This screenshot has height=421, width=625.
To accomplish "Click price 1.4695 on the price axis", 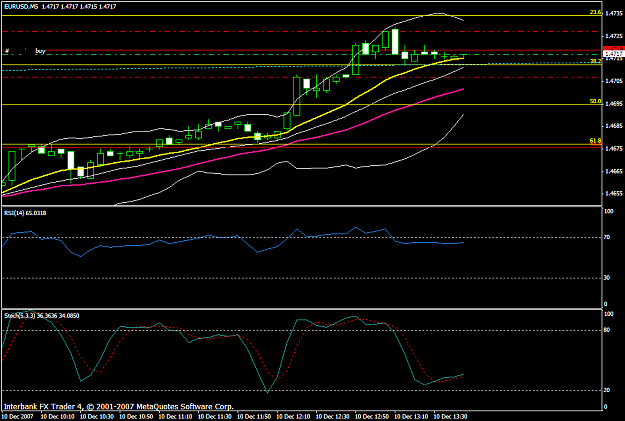I will (614, 104).
